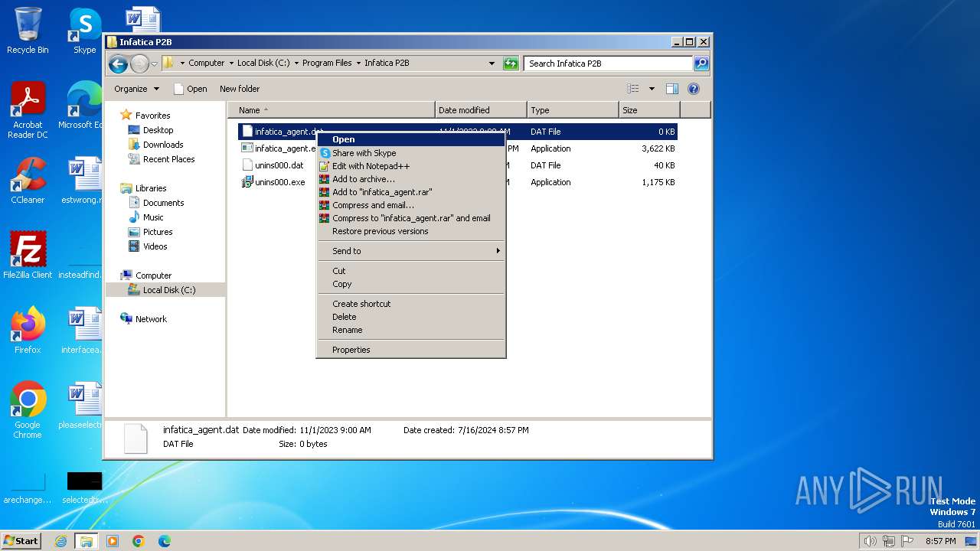Click the Forward navigation arrow in Explorer
Screen dimensions: 980x551
pos(139,64)
